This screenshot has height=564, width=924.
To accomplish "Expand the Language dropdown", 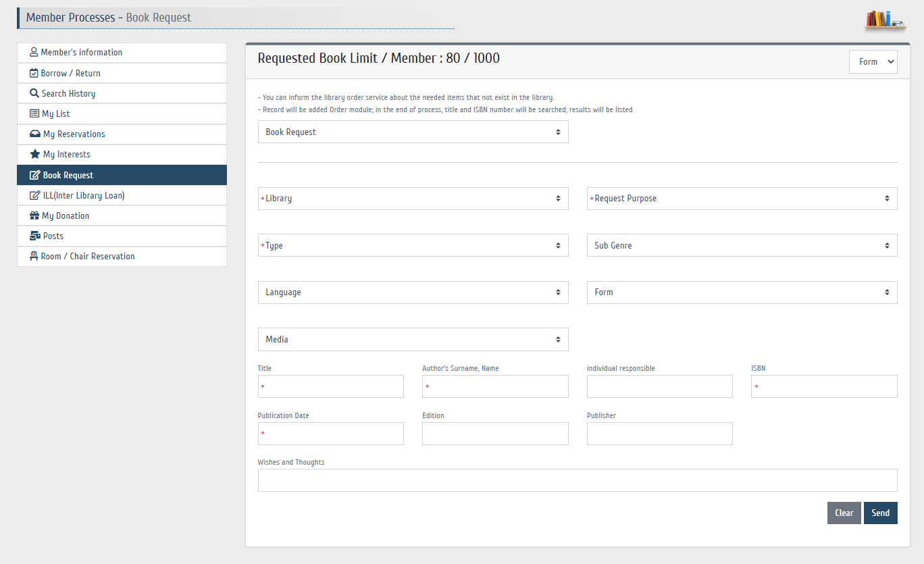I will (413, 292).
